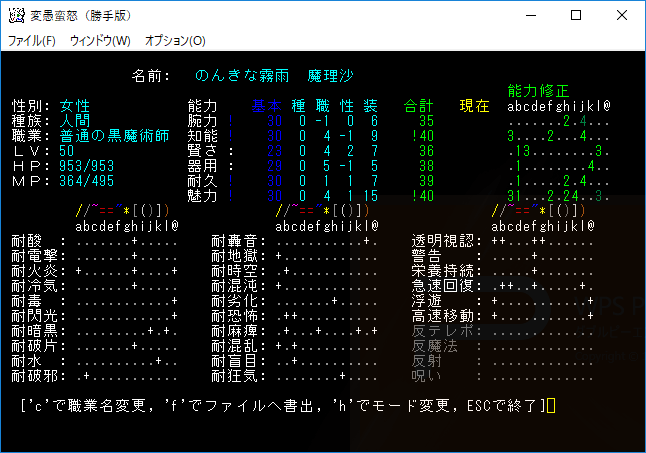Click the app icon in title bar
The height and width of the screenshot is (453, 646).
point(17,16)
